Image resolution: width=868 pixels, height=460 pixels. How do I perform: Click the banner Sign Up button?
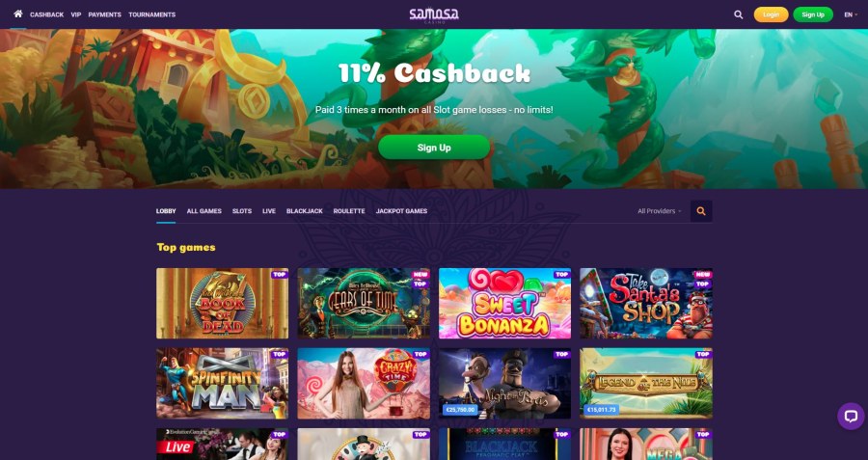pyautogui.click(x=434, y=148)
